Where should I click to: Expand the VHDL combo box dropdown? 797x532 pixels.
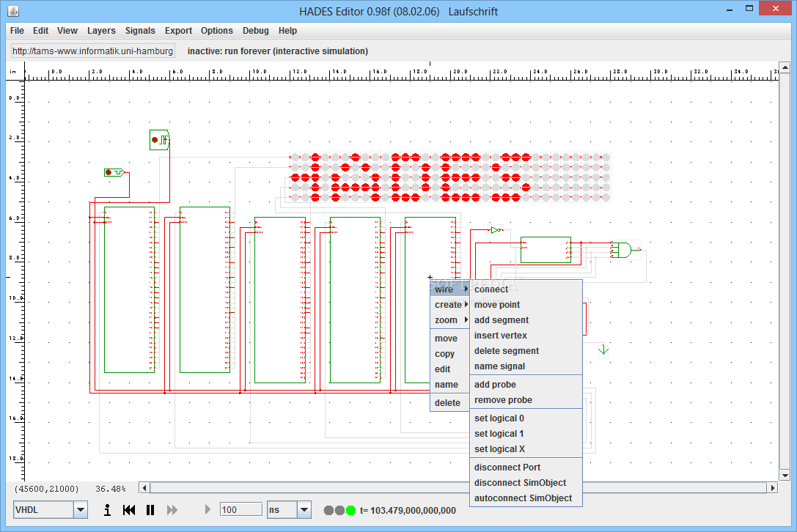click(x=81, y=509)
